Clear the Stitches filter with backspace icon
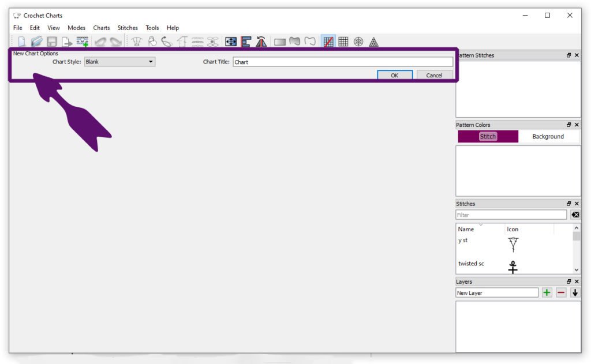The width and height of the screenshot is (591, 364). tap(575, 215)
